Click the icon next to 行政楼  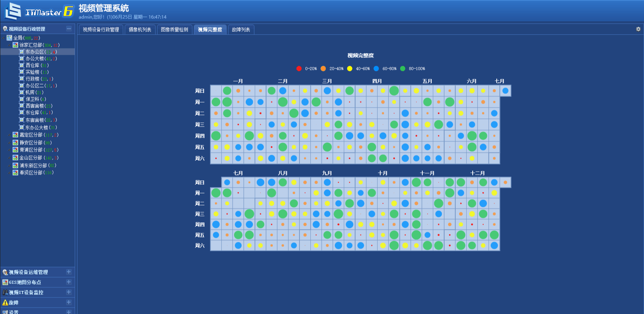(22, 79)
